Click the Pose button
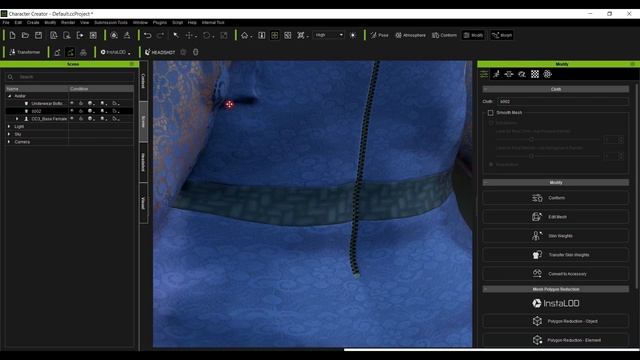 [379, 36]
